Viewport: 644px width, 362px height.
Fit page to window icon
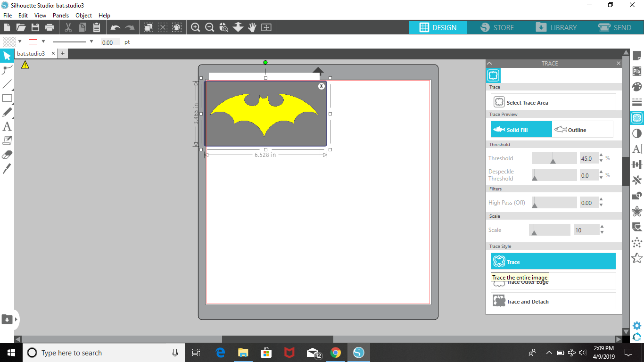click(x=266, y=27)
